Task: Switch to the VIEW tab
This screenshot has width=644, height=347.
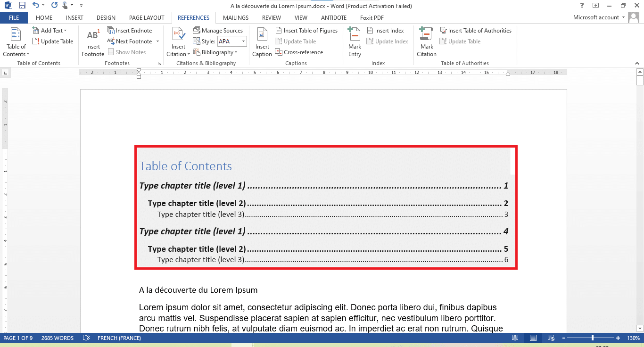Action: click(301, 18)
